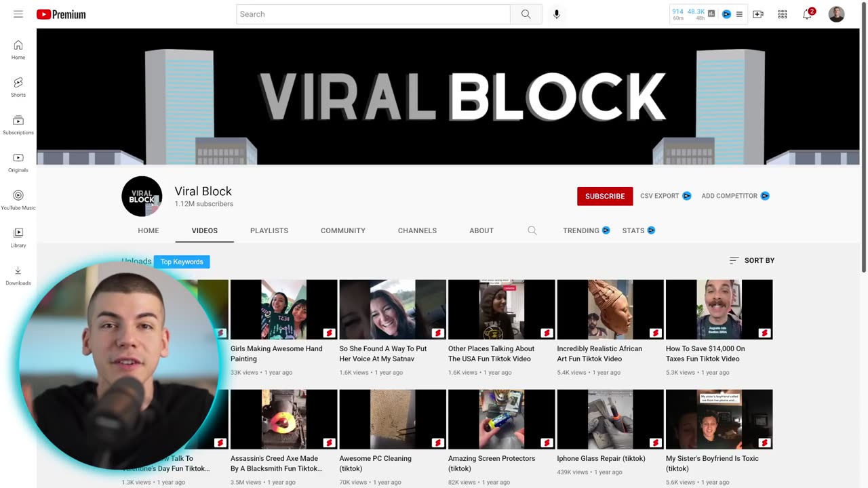Open vidIQ bar chart stats icon
Viewport: 868px width, 488px height.
[711, 14]
